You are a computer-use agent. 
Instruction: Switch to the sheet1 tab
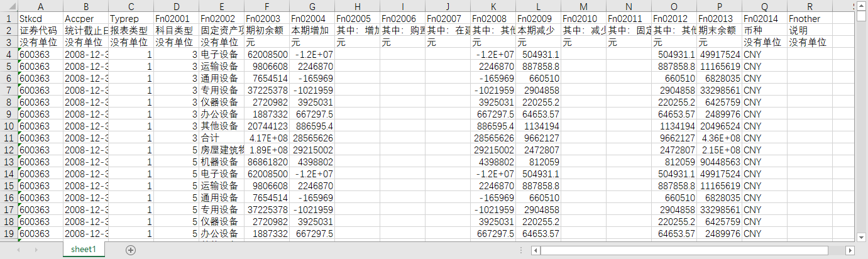pyautogui.click(x=83, y=250)
